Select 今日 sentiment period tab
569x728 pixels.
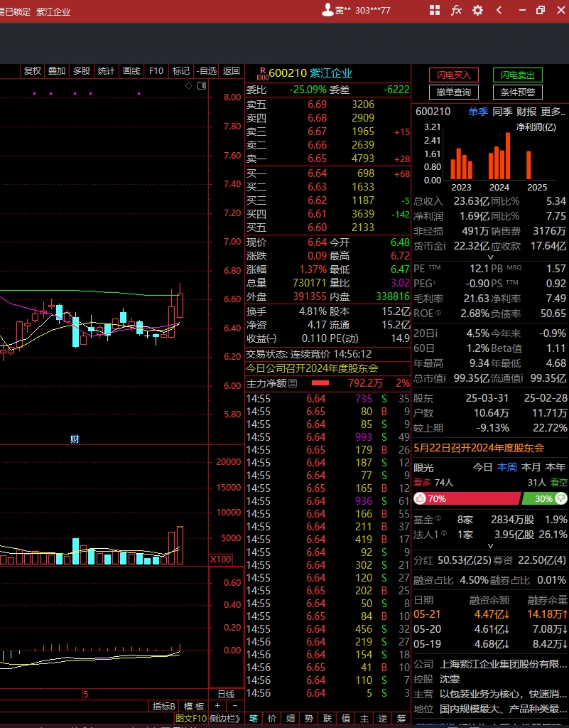482,467
